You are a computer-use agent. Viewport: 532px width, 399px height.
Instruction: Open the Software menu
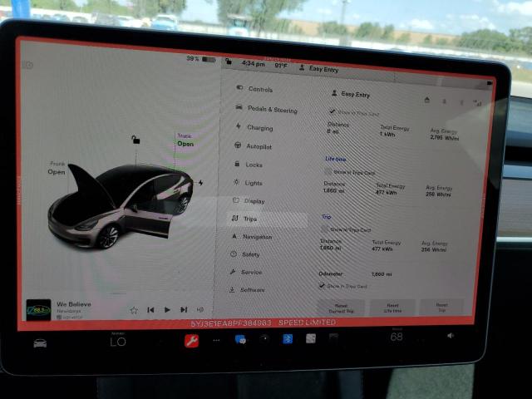[247, 290]
